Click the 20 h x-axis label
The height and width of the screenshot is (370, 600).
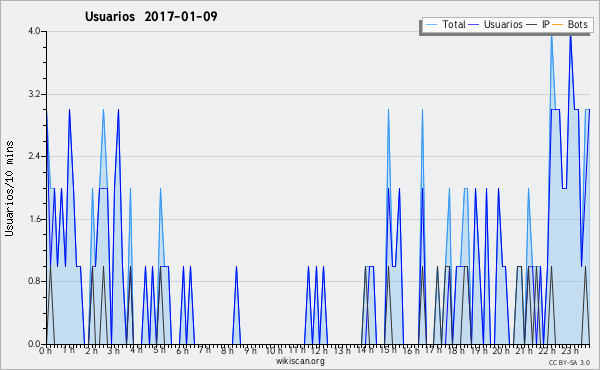[501, 351]
